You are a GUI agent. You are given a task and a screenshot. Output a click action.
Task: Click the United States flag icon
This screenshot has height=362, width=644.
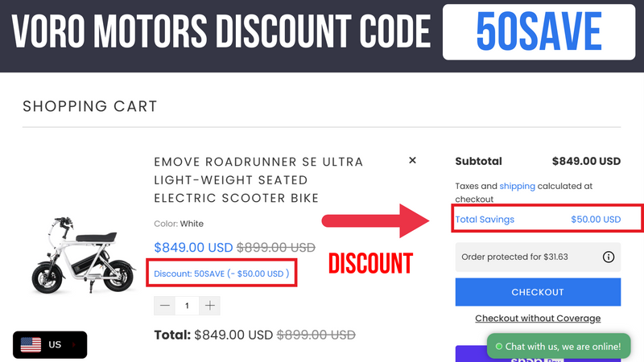click(x=31, y=345)
